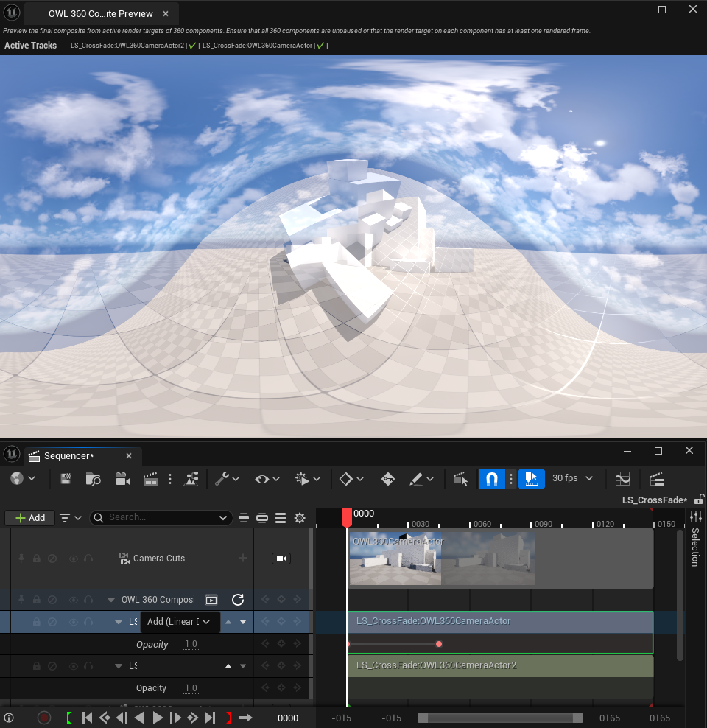
Task: Click the refresh icon on OWL 360 track
Action: click(x=238, y=600)
